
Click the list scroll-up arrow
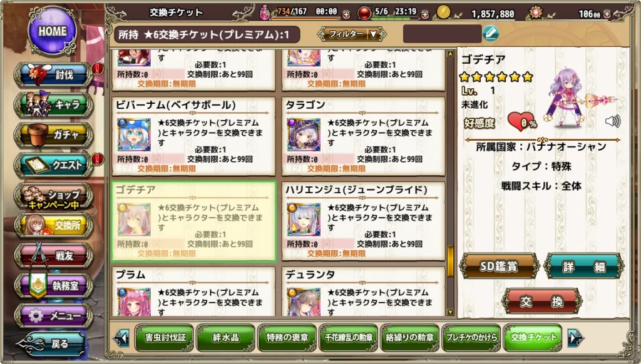pos(451,54)
